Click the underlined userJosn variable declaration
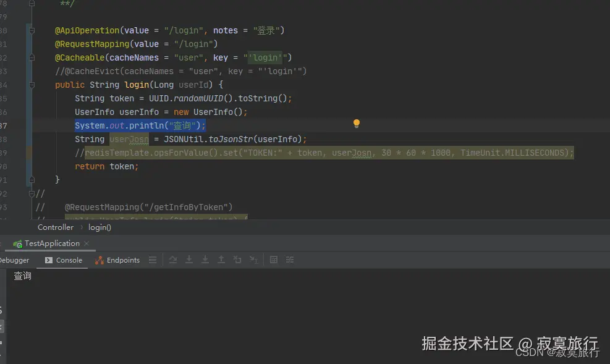The width and height of the screenshot is (610, 364). tap(129, 139)
